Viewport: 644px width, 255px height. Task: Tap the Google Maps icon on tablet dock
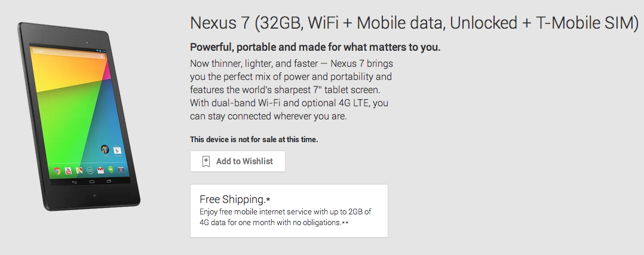pos(78,170)
